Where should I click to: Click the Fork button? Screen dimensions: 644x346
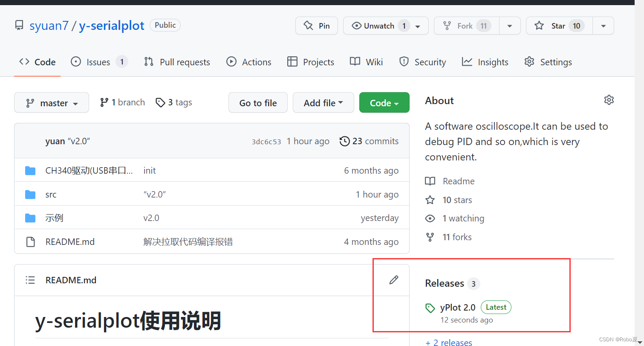point(467,26)
